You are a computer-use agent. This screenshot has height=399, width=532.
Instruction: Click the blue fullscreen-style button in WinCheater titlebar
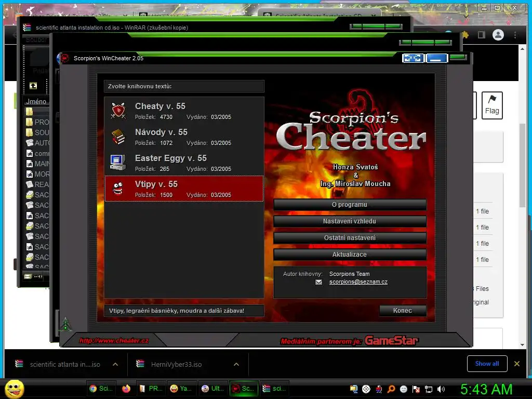click(413, 58)
